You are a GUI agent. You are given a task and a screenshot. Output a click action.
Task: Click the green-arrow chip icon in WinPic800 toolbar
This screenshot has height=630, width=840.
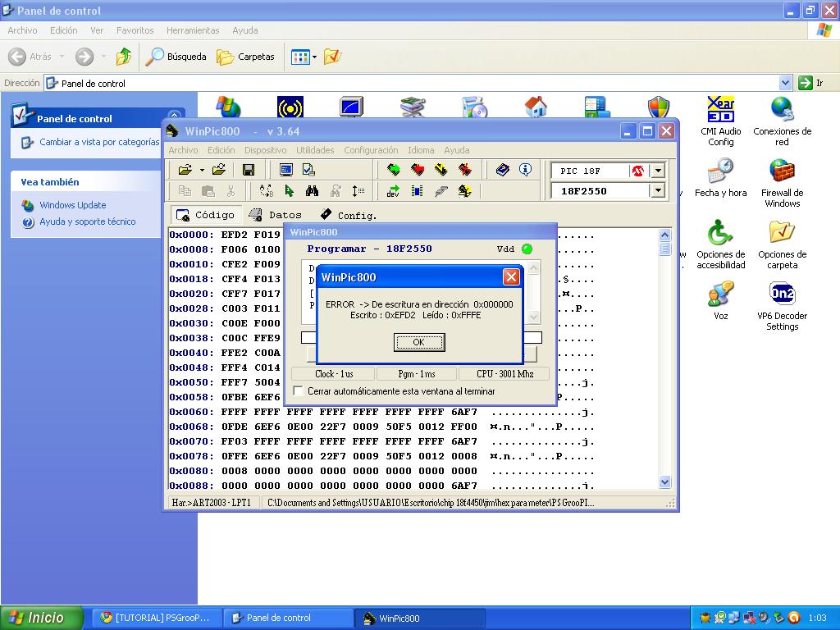click(394, 170)
